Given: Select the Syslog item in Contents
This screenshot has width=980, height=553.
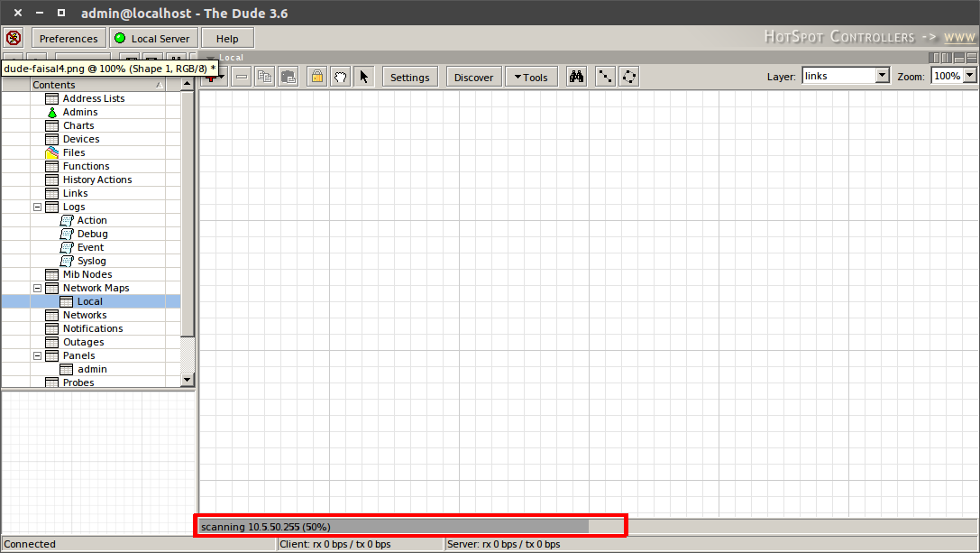Looking at the screenshot, I should click(x=90, y=261).
